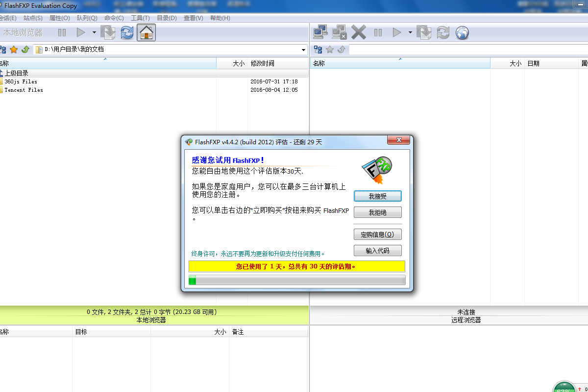Click the abort X icon in remote toolbar
This screenshot has height=392, width=588.
click(359, 33)
